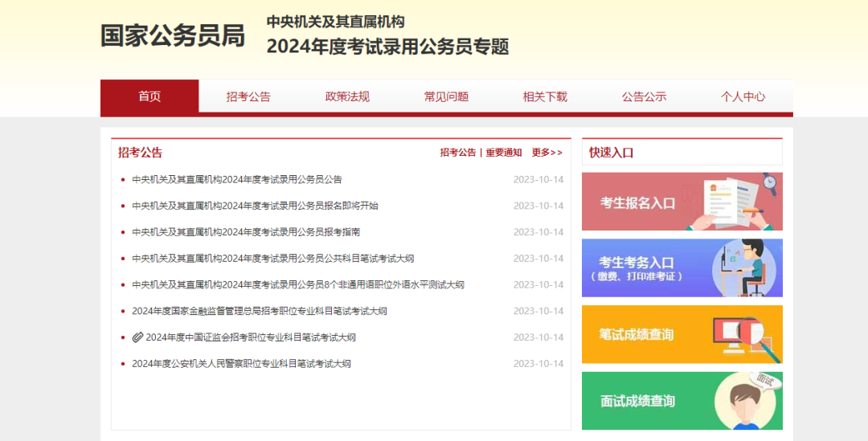Open the 公共科目笔试考试大纲 announcement
868x441 pixels.
(x=273, y=259)
